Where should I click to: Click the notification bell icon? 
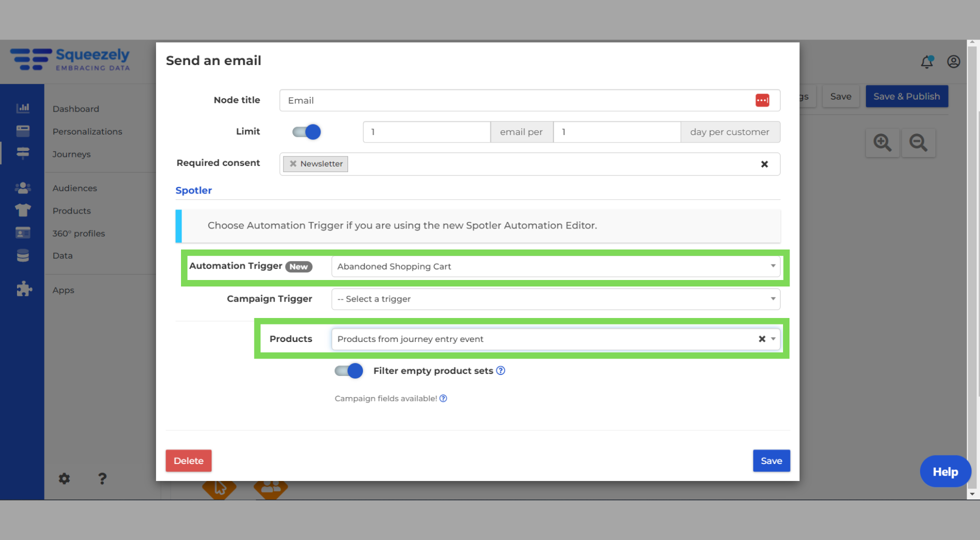(927, 61)
